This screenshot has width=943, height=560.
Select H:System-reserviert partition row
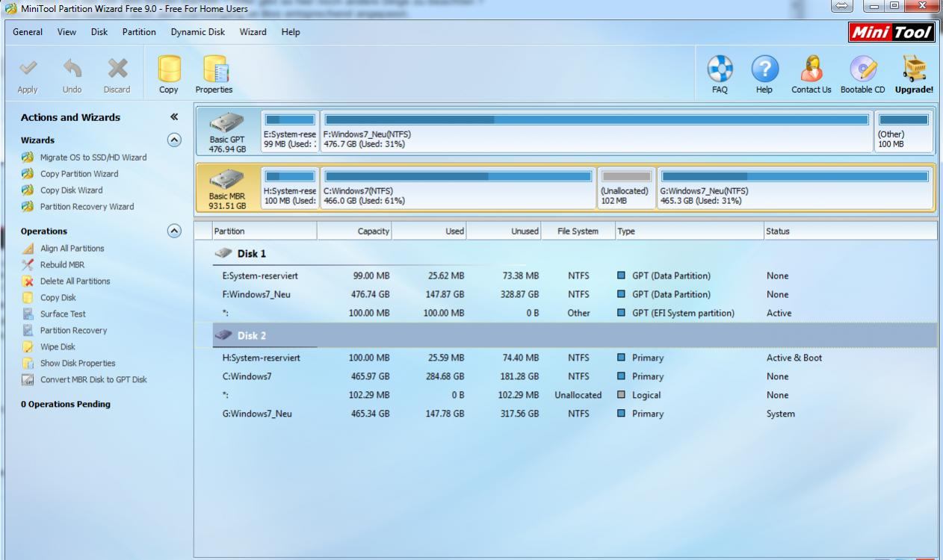[x=566, y=358]
